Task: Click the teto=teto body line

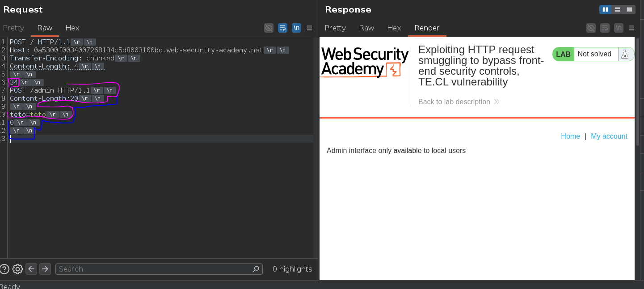Action: point(41,115)
